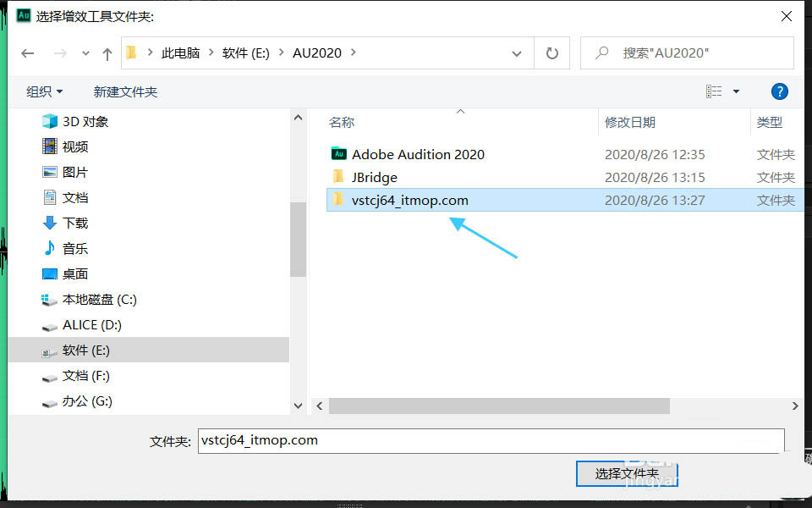
Task: Go up one folder level
Action: [x=107, y=53]
